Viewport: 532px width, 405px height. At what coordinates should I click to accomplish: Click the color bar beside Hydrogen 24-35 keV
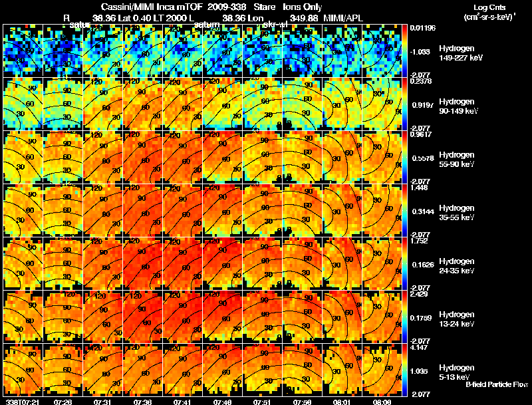click(x=404, y=264)
